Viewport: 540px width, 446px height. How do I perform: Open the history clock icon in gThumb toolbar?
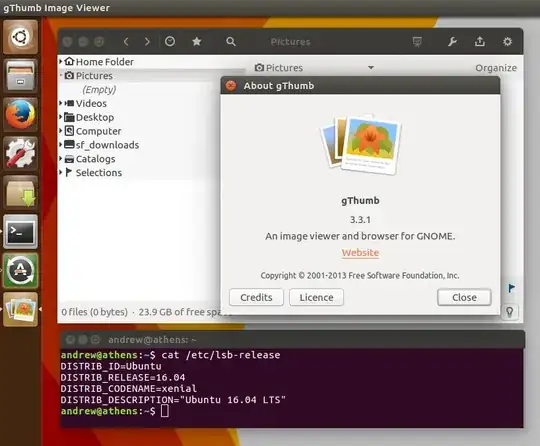(170, 42)
